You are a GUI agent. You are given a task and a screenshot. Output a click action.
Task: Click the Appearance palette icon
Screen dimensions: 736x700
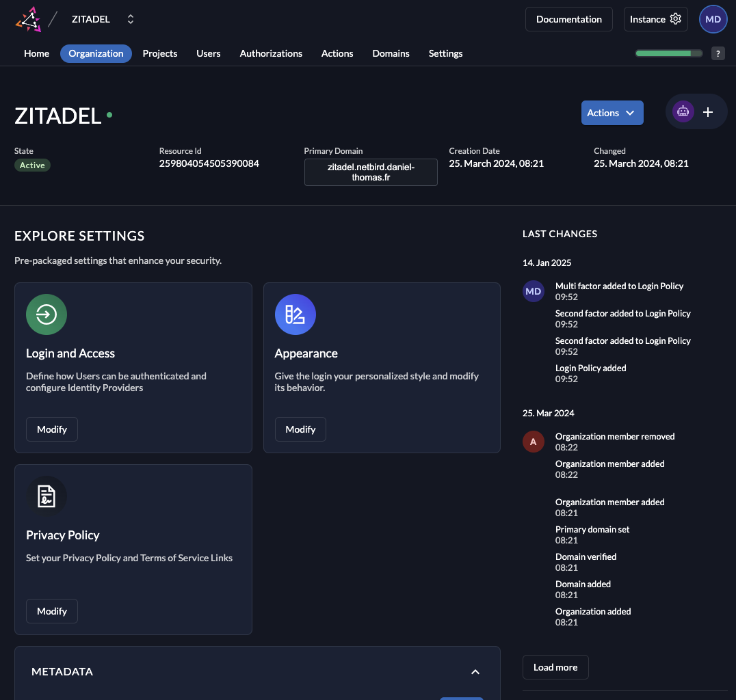click(x=295, y=314)
